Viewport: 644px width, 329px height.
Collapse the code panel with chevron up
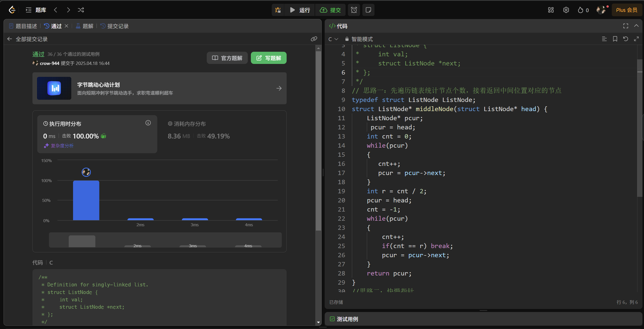pos(636,26)
